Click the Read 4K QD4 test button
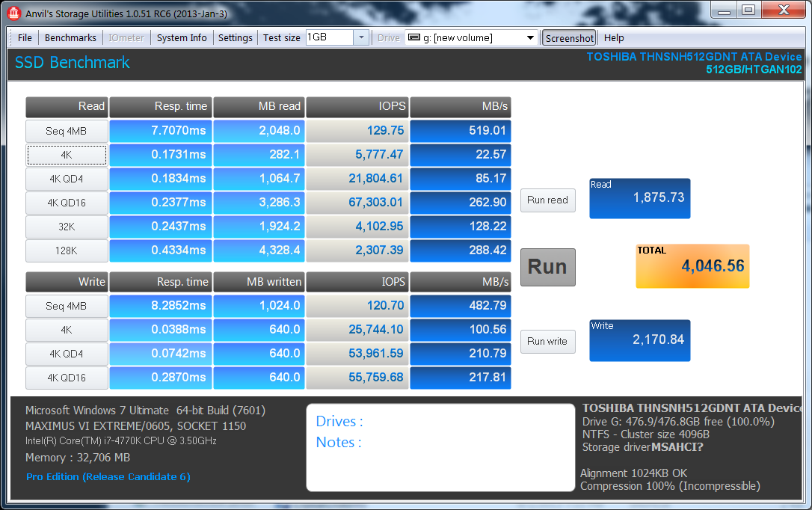The width and height of the screenshot is (812, 510). coord(67,179)
